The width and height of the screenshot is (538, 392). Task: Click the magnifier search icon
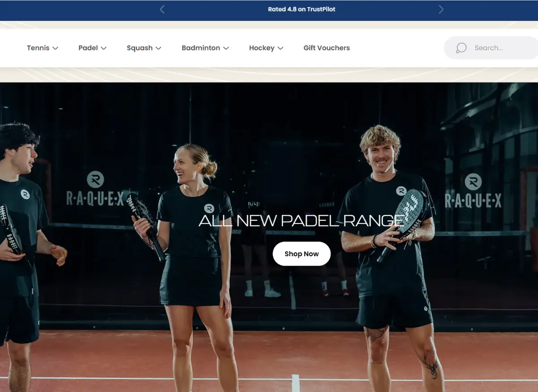point(461,48)
